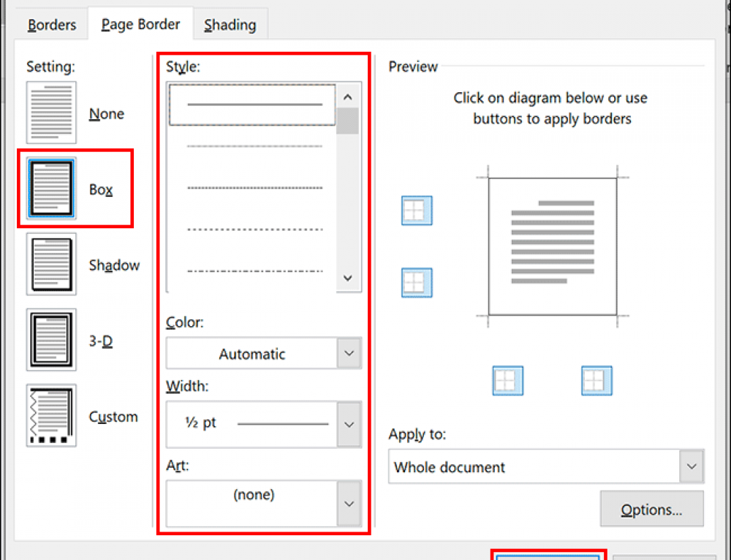Open the Page Border tab
The image size is (731, 560).
140,26
